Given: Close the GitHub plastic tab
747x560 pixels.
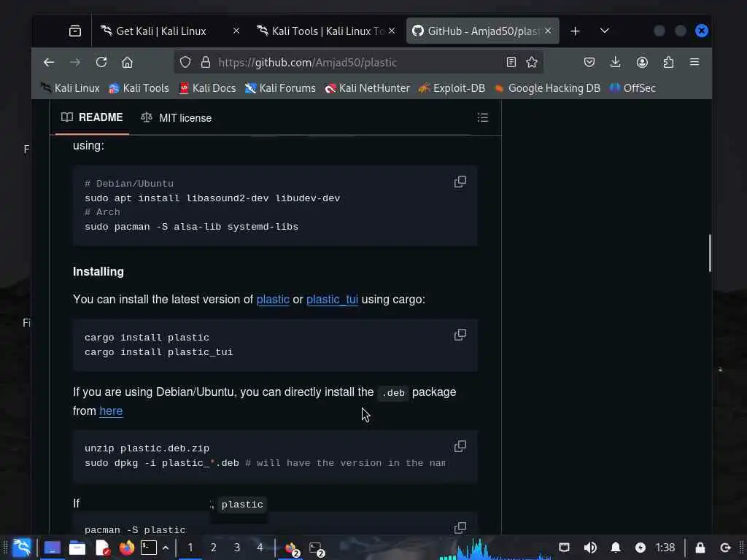Looking at the screenshot, I should (548, 31).
